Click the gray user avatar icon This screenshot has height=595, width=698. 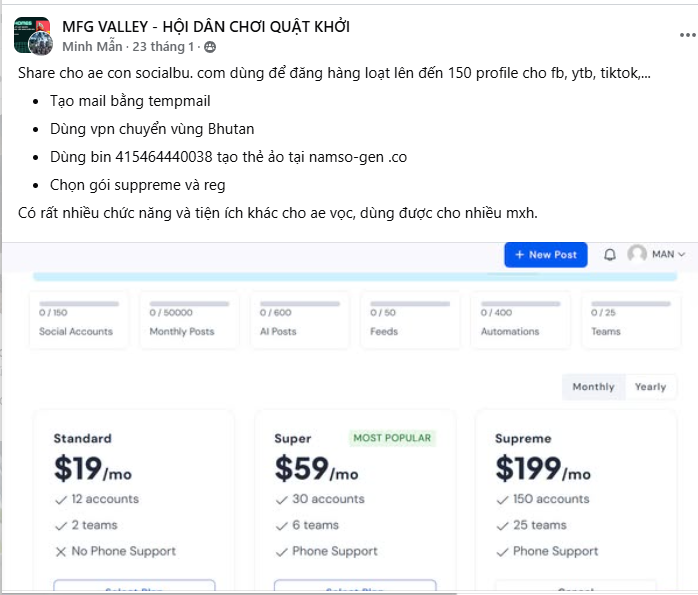click(637, 254)
